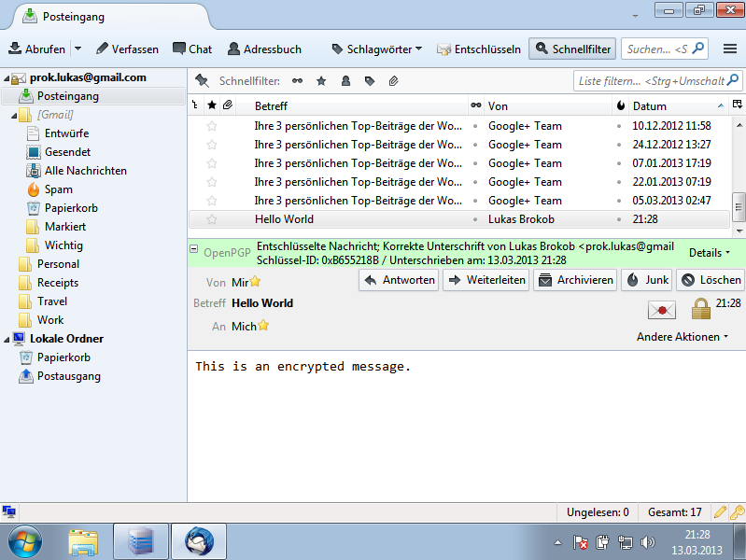Open Thunderbird in the Windows taskbar
The image size is (746, 560).
[199, 541]
